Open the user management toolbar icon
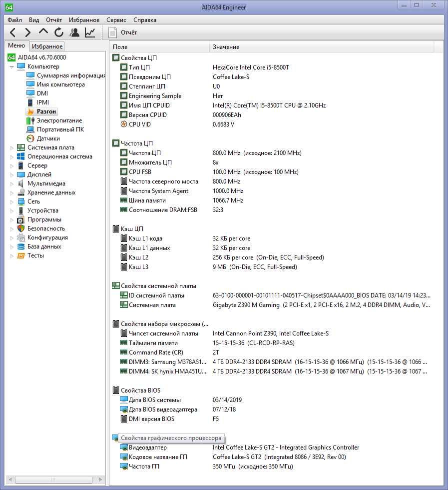Screen dimensions: 448x490 point(74,32)
